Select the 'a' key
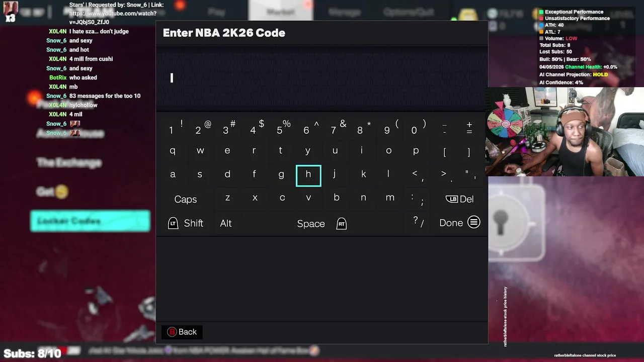644x362 pixels. click(x=173, y=174)
